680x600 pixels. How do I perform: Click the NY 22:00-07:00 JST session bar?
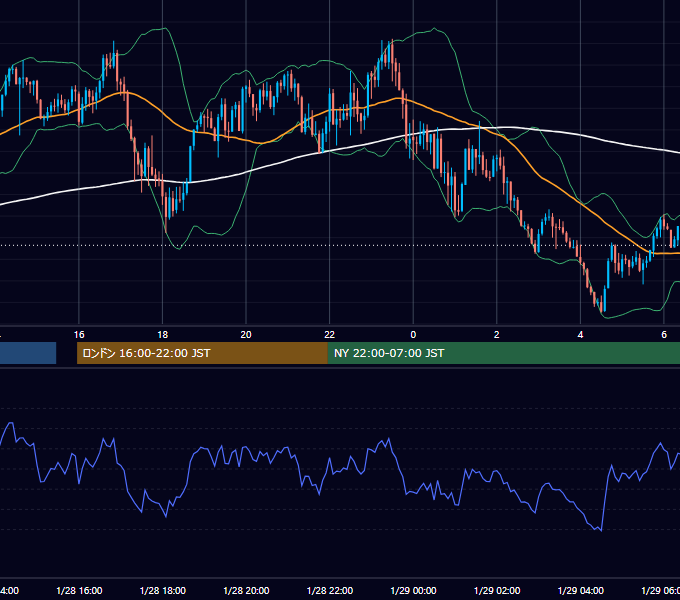pos(503,353)
